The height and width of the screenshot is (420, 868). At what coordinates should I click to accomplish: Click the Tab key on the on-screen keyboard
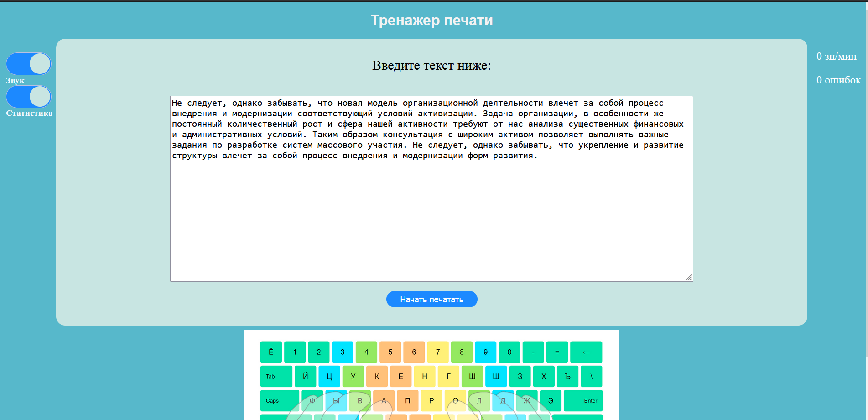pos(275,376)
